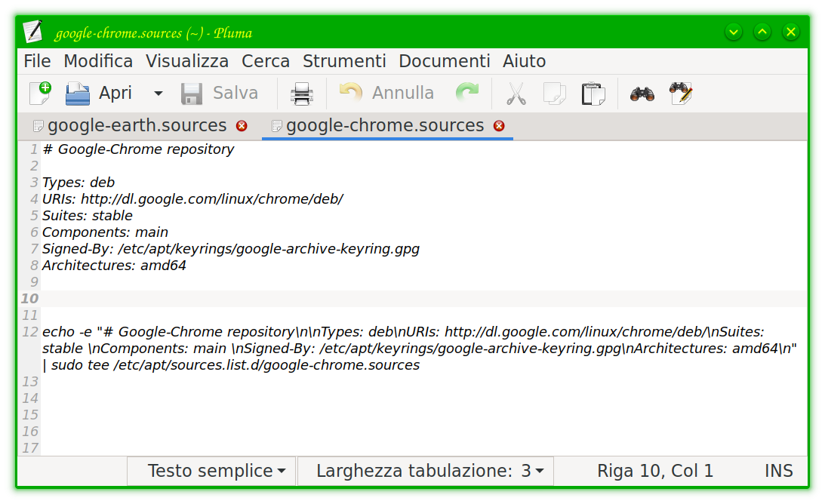Open the Visualizza menu
This screenshot has width=825, height=504.
187,61
